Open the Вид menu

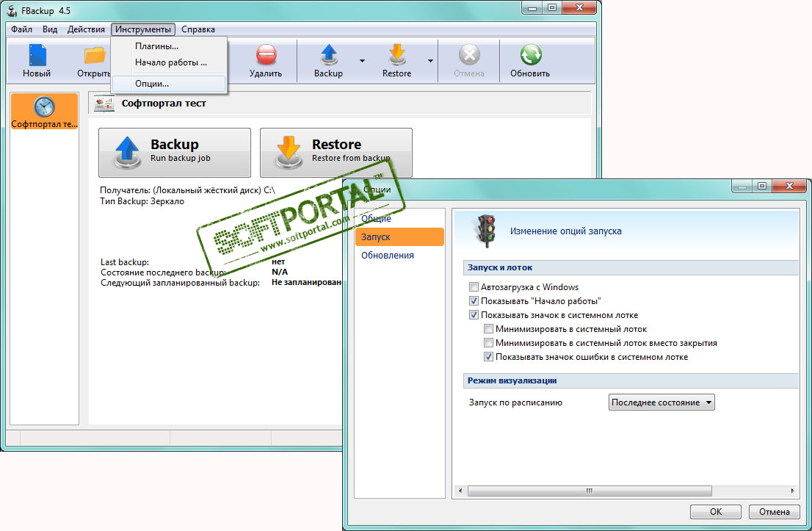[50, 29]
